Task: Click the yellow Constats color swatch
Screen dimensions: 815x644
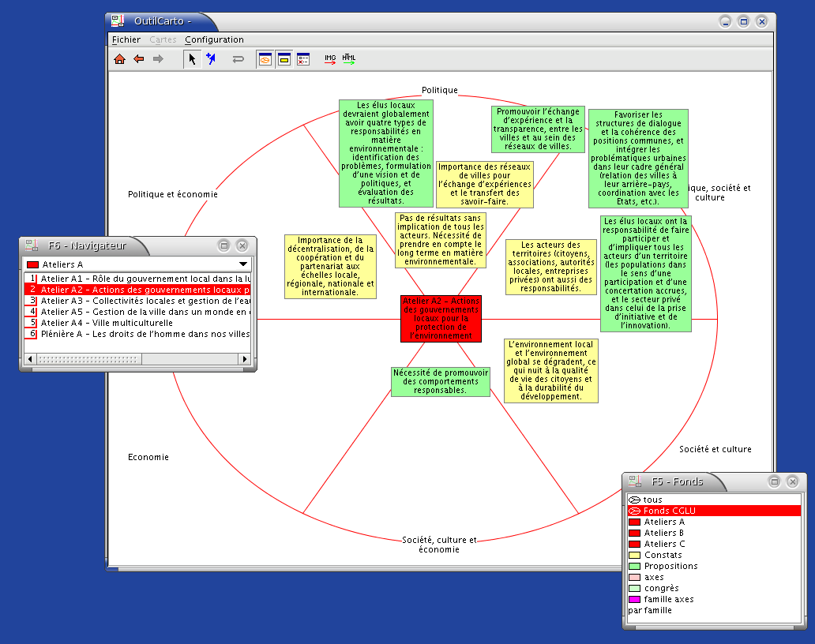Action: click(x=634, y=555)
